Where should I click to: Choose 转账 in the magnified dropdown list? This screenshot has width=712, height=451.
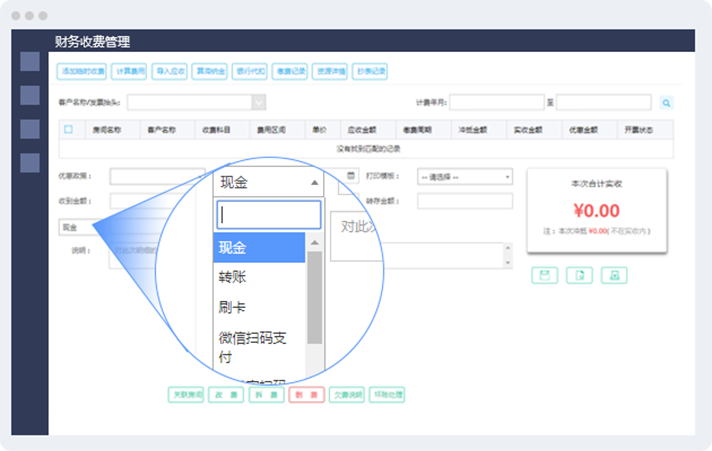pyautogui.click(x=259, y=277)
